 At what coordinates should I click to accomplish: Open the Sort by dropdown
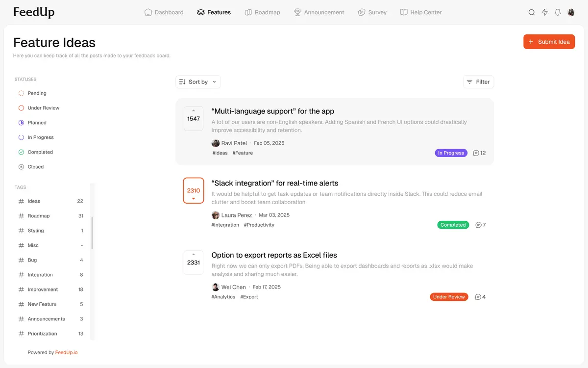[x=197, y=81]
